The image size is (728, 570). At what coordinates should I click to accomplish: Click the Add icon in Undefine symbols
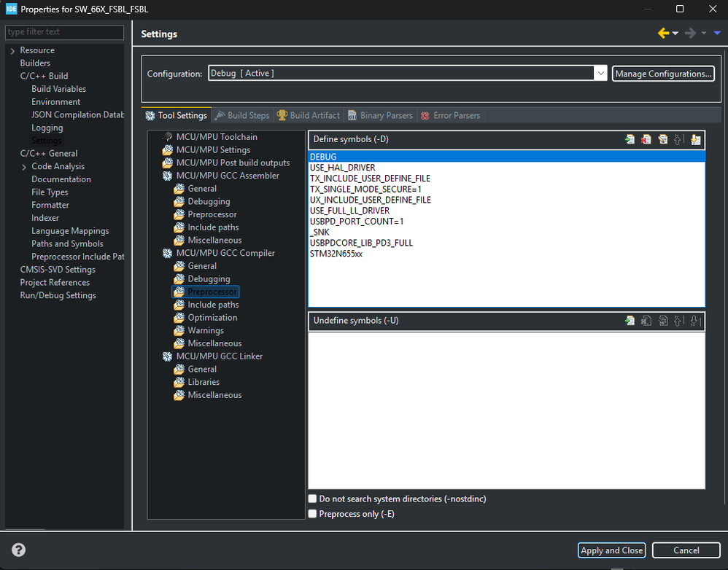630,321
